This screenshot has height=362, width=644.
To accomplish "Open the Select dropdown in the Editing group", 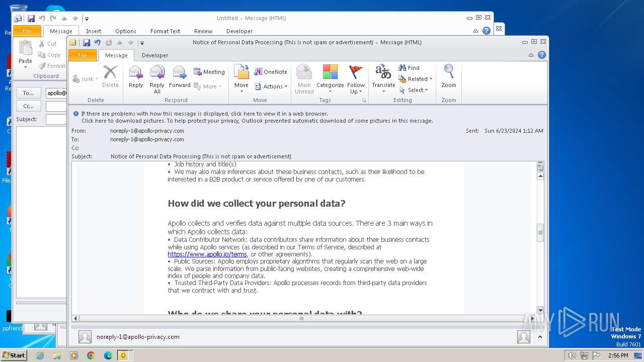I will [414, 90].
